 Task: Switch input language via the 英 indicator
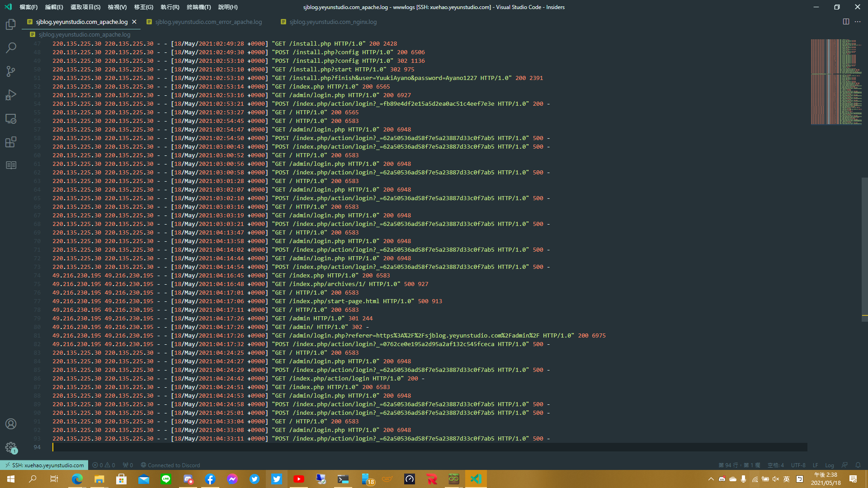[x=787, y=479]
